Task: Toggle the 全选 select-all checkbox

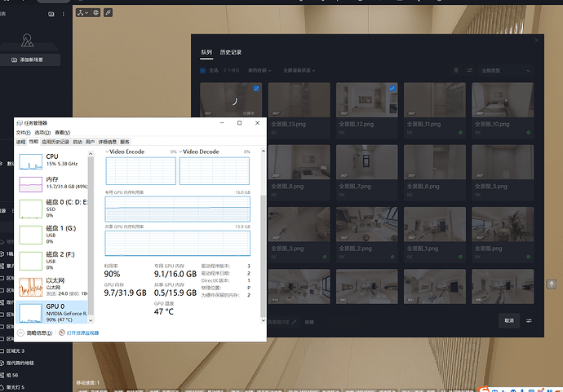Action: click(x=204, y=70)
